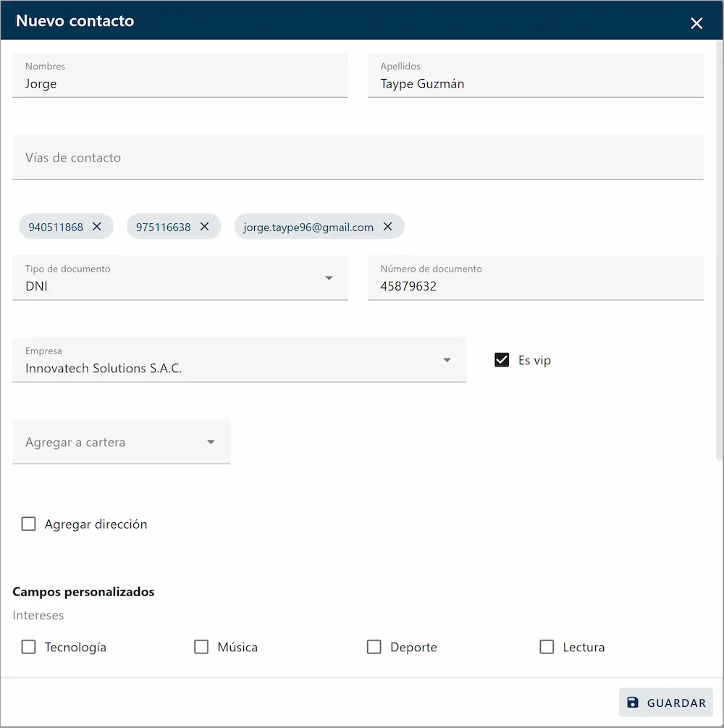Image resolution: width=724 pixels, height=728 pixels.
Task: Tick the Música interest checkbox
Action: pyautogui.click(x=201, y=647)
